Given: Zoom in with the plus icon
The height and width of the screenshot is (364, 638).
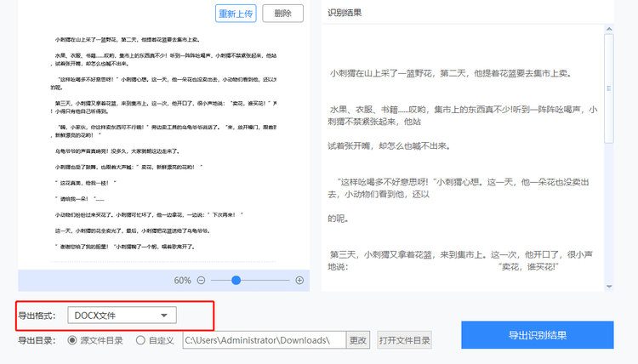Looking at the screenshot, I should pyautogui.click(x=299, y=280).
